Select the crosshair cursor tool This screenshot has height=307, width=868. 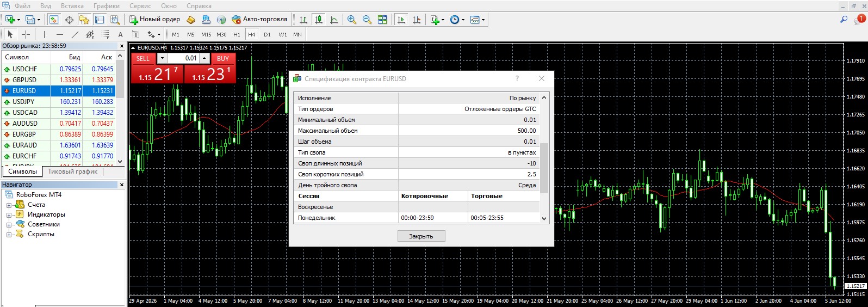click(26, 34)
